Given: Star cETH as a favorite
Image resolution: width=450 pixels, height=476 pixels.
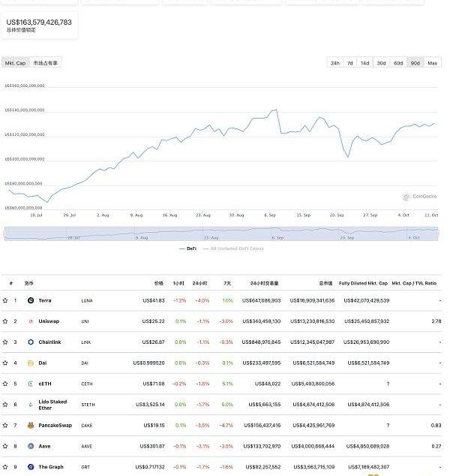Looking at the screenshot, I should [x=5, y=384].
